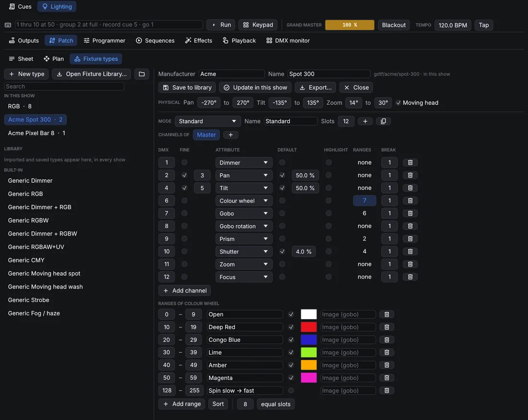Delete the Congo Blue colour range
The image size is (528, 420).
386,340
